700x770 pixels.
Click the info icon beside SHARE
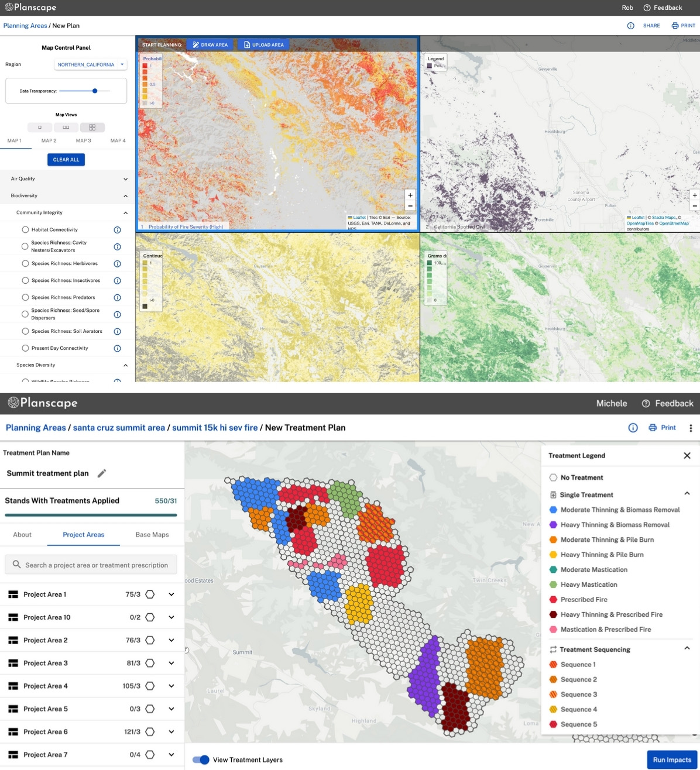tap(630, 26)
